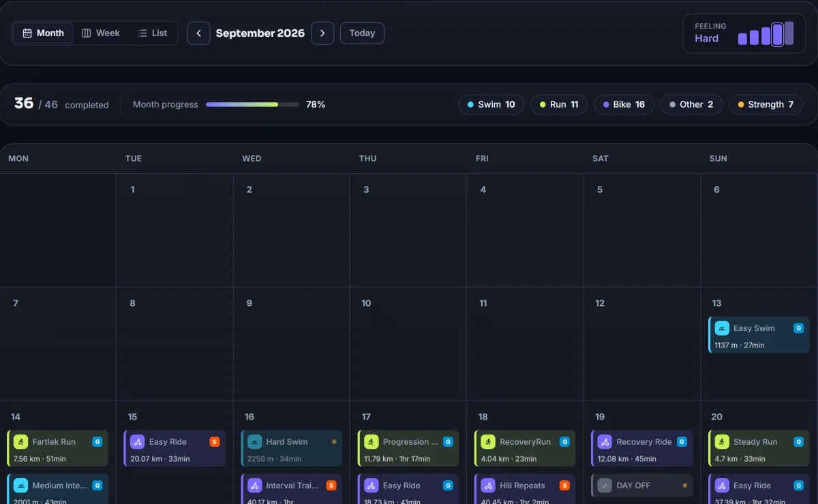818x504 pixels.
Task: Click Garmin badge on RecoveryRun card
Action: pos(565,442)
